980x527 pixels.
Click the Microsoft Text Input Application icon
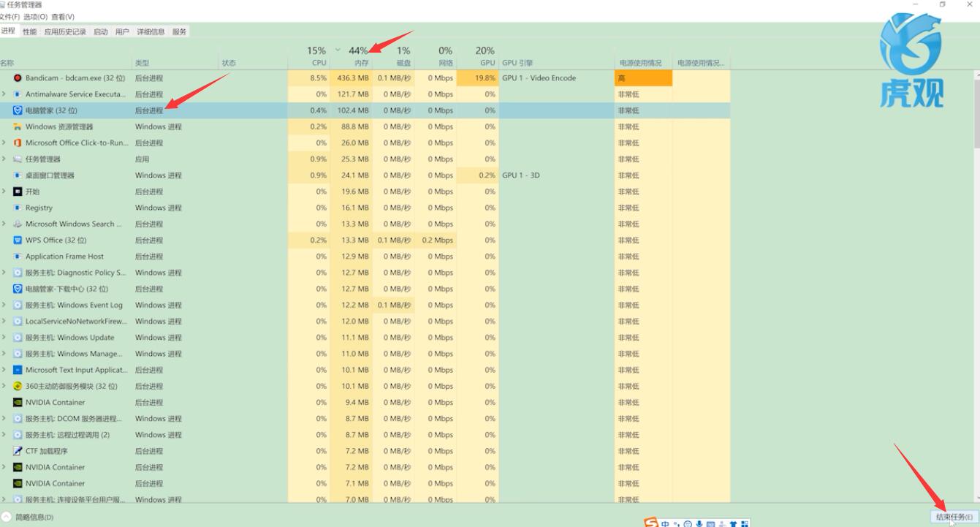coord(18,370)
